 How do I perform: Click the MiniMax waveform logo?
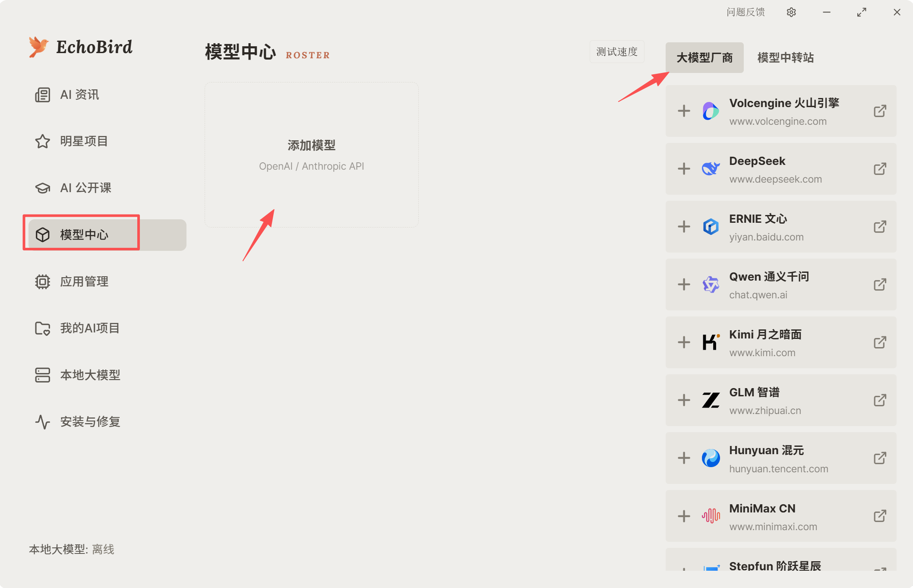(711, 516)
